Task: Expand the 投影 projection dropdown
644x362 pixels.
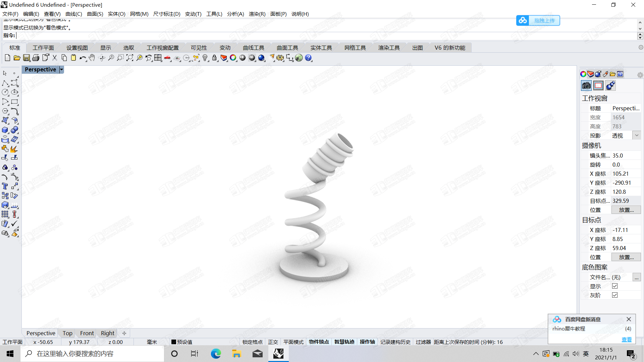Action: pyautogui.click(x=636, y=135)
